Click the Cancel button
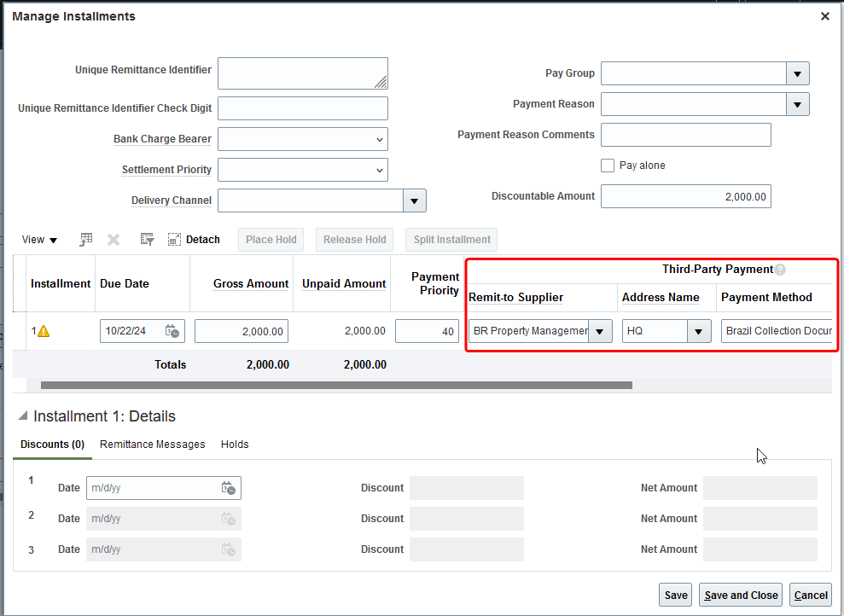 [x=811, y=595]
